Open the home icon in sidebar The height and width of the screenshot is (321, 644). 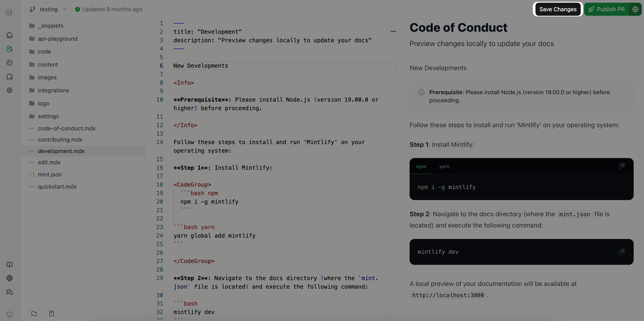[x=9, y=35]
